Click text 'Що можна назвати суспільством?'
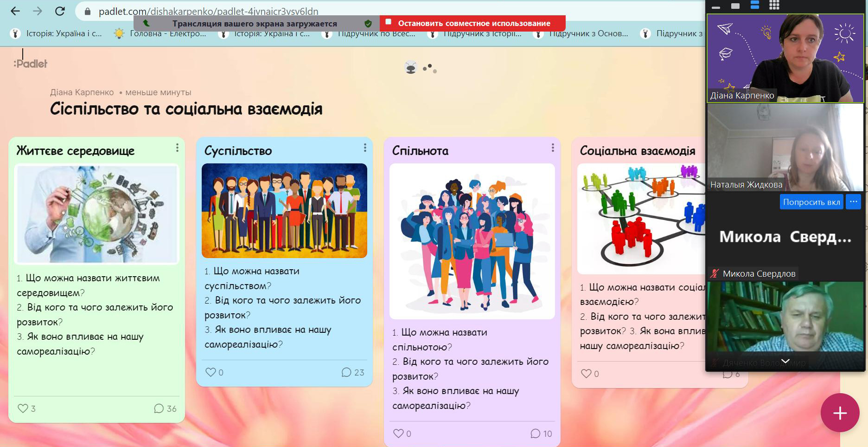The width and height of the screenshot is (868, 447). click(252, 279)
